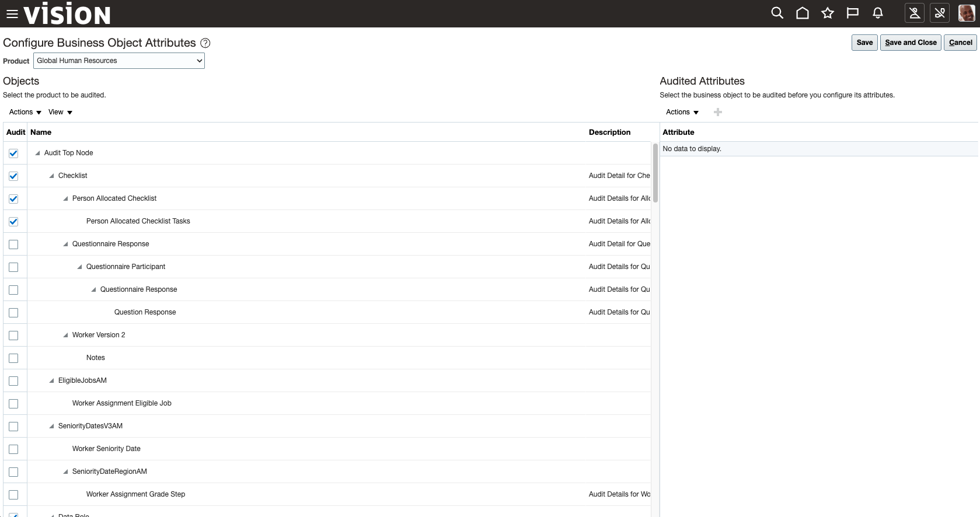The height and width of the screenshot is (517, 980).
Task: Click 'Audit Detail for Che' description cell
Action: click(619, 176)
